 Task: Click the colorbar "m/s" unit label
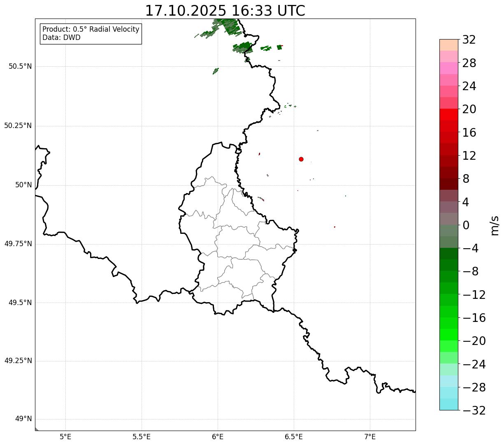(494, 225)
